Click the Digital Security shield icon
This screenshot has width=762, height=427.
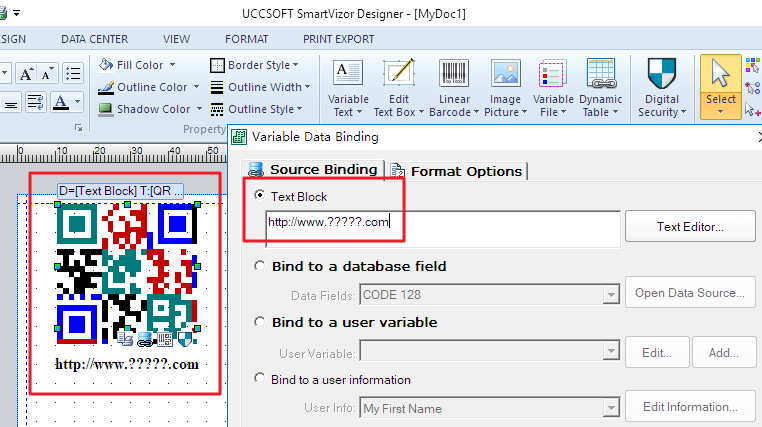tap(661, 73)
